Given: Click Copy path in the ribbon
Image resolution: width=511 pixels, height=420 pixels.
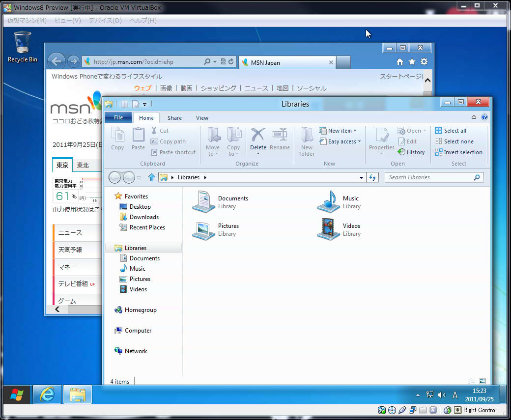Looking at the screenshot, I should pos(168,141).
